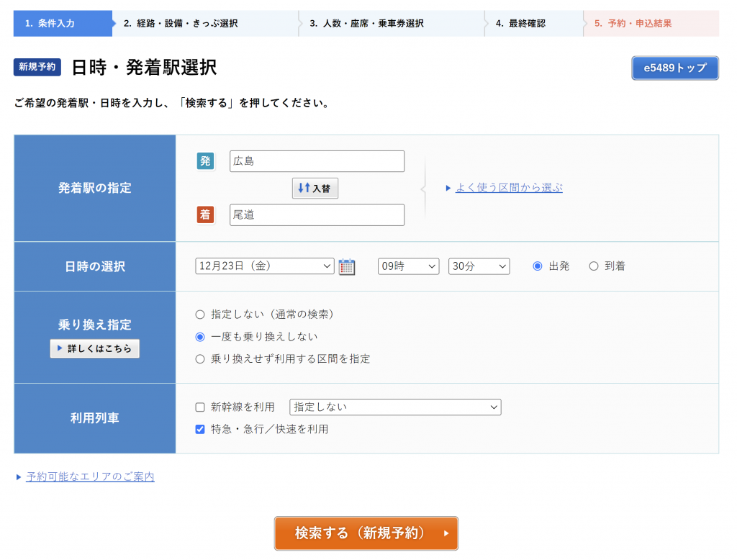Click the 尾道 arrival station field
Screen dimensions: 737x560
coord(317,215)
